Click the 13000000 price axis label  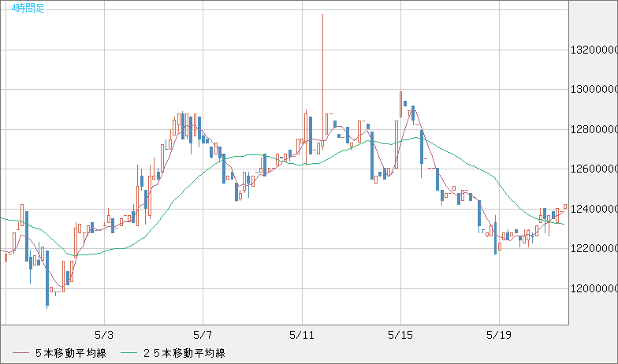[x=594, y=90]
